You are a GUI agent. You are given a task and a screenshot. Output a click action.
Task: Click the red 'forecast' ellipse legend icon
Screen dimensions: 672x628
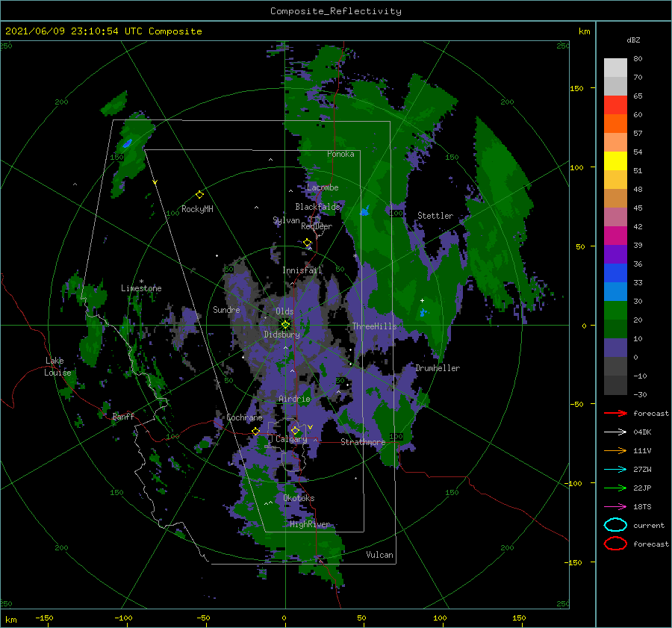pyautogui.click(x=615, y=544)
